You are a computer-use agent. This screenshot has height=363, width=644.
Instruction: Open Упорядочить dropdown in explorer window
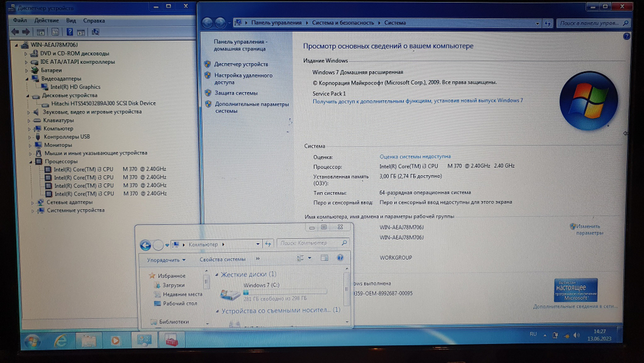click(x=166, y=260)
